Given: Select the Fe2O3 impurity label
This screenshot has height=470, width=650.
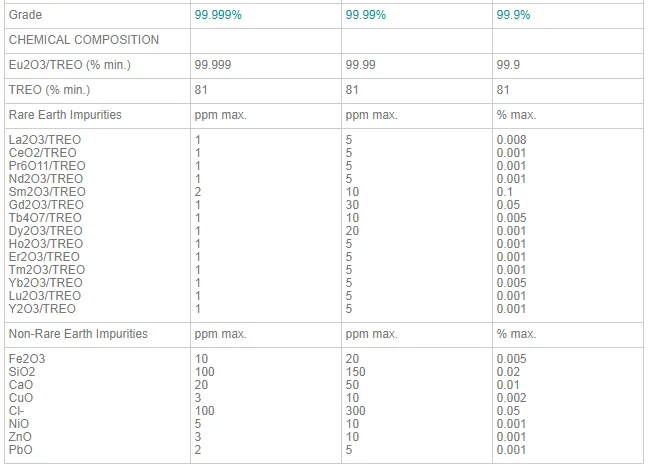Looking at the screenshot, I should pyautogui.click(x=27, y=358).
